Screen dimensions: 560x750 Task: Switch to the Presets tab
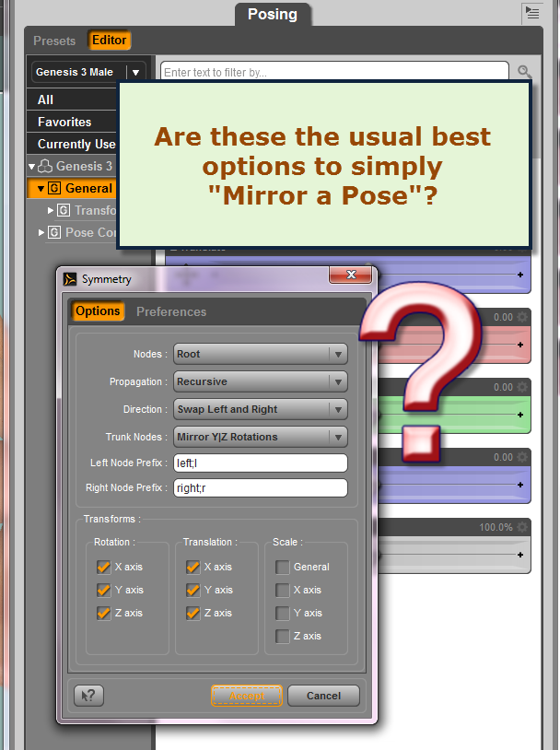54,41
